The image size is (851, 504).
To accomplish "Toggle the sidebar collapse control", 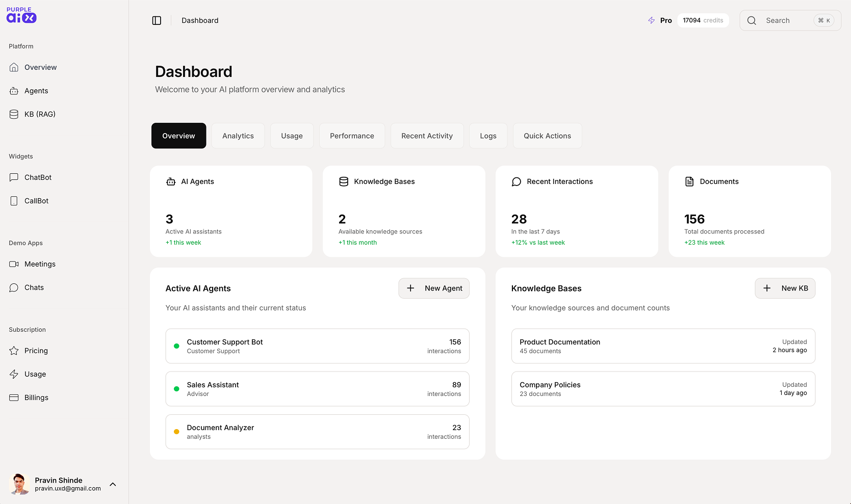I will click(x=157, y=20).
